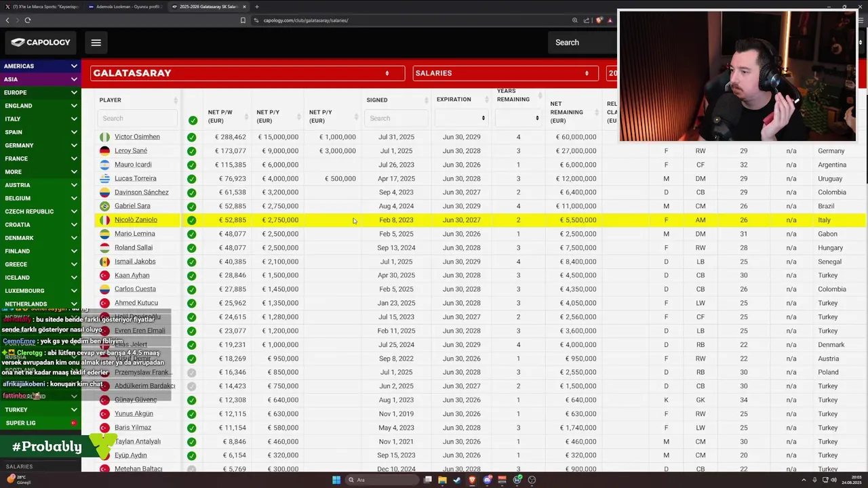This screenshot has width=868, height=488.
Task: Click the SIGNED column search field
Action: coord(396,118)
